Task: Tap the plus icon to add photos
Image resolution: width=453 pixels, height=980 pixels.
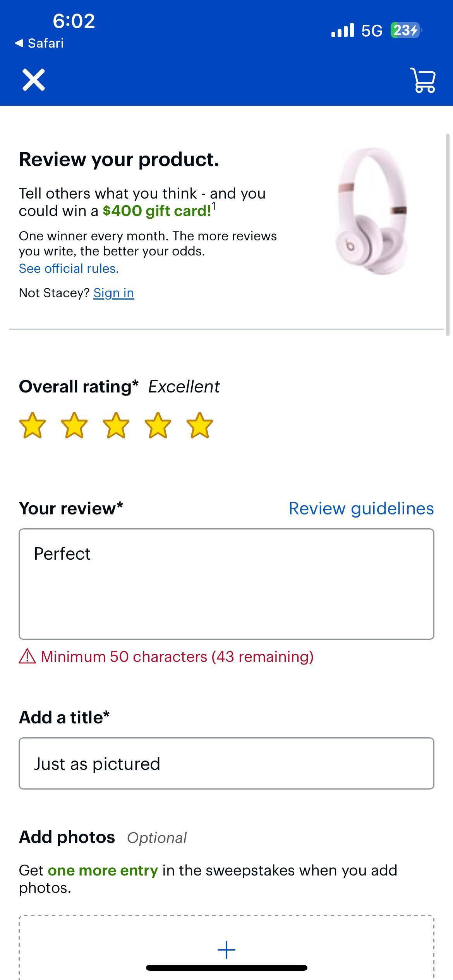Action: click(x=226, y=950)
